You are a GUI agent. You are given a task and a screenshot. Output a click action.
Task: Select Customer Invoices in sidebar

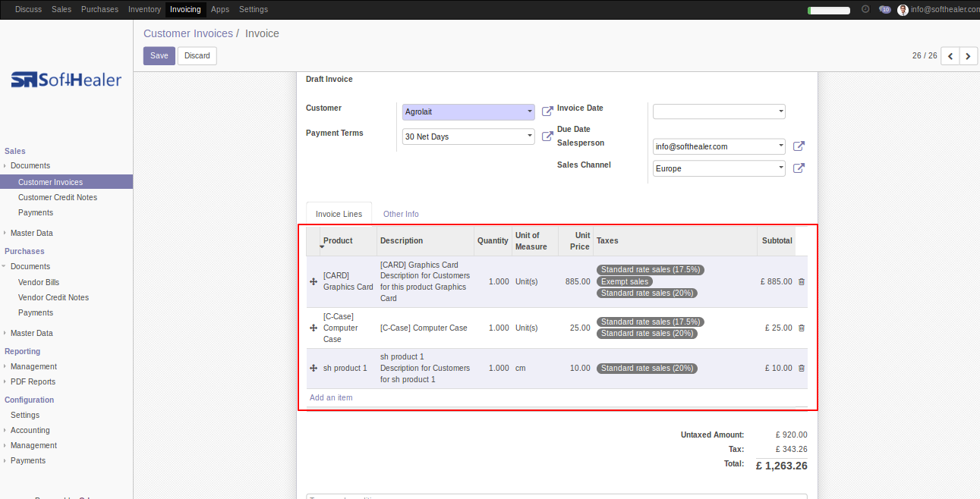(66, 182)
